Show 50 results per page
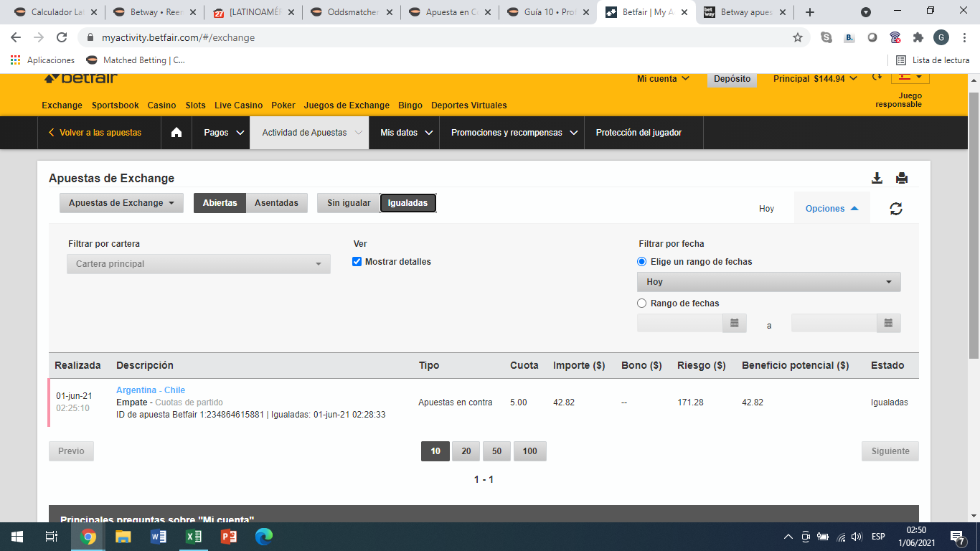Viewport: 980px width, 551px height. (496, 451)
